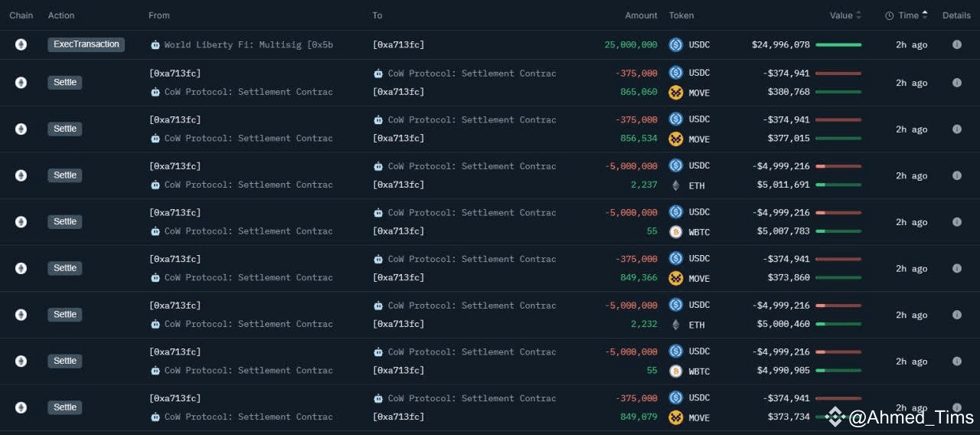Click the MOVE token icon for 849,366 amount

click(x=675, y=278)
